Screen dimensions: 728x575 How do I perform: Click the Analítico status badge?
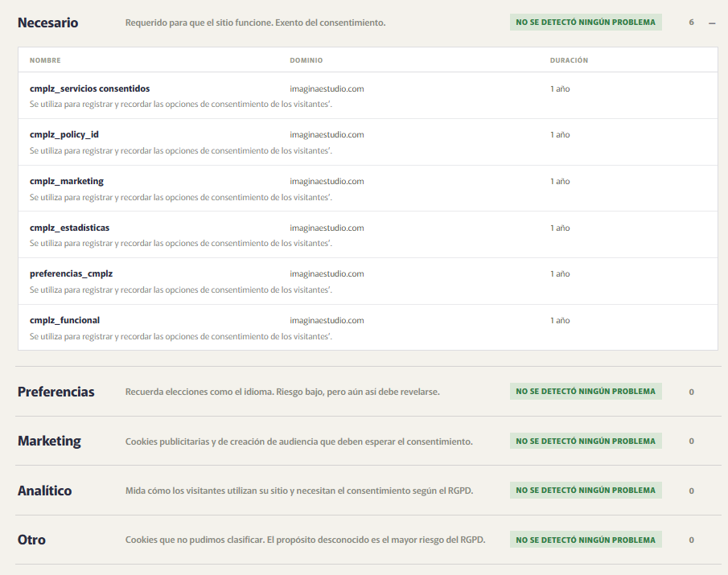coord(586,490)
